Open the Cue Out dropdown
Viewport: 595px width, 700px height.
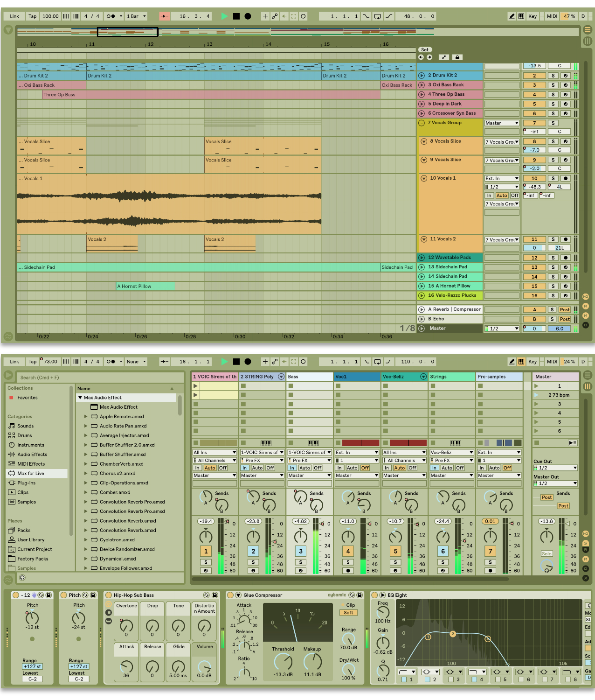555,468
